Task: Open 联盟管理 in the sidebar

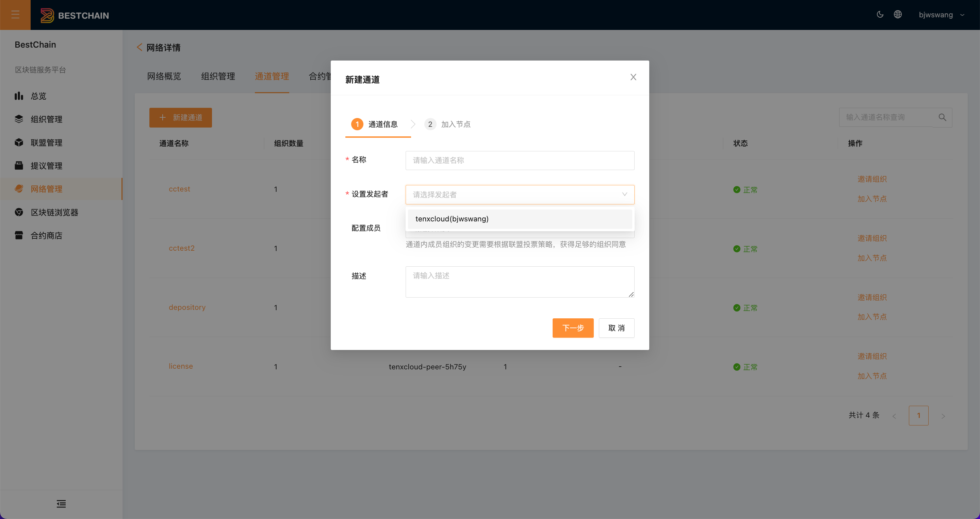Action: coord(61,143)
